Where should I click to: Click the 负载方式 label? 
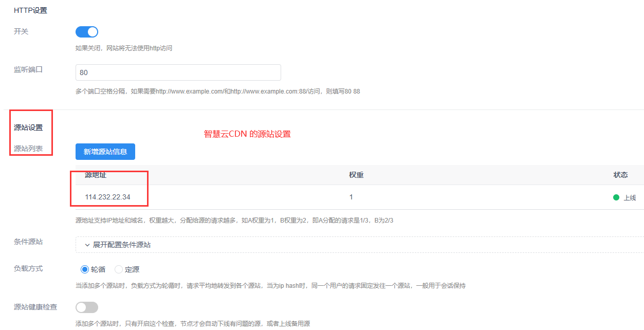28,268
